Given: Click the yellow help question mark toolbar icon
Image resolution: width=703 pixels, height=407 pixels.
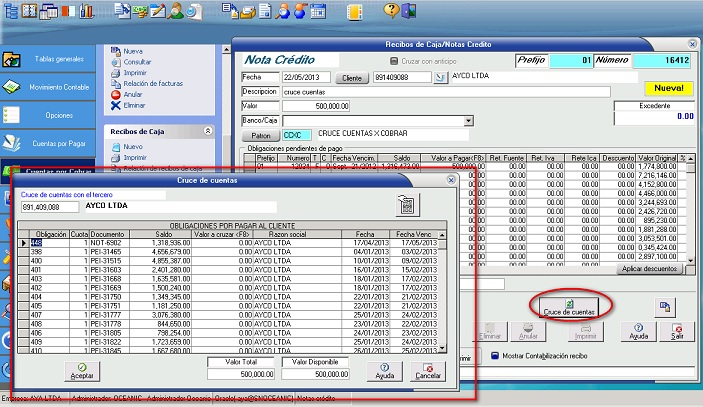Looking at the screenshot, I should coord(391,11).
